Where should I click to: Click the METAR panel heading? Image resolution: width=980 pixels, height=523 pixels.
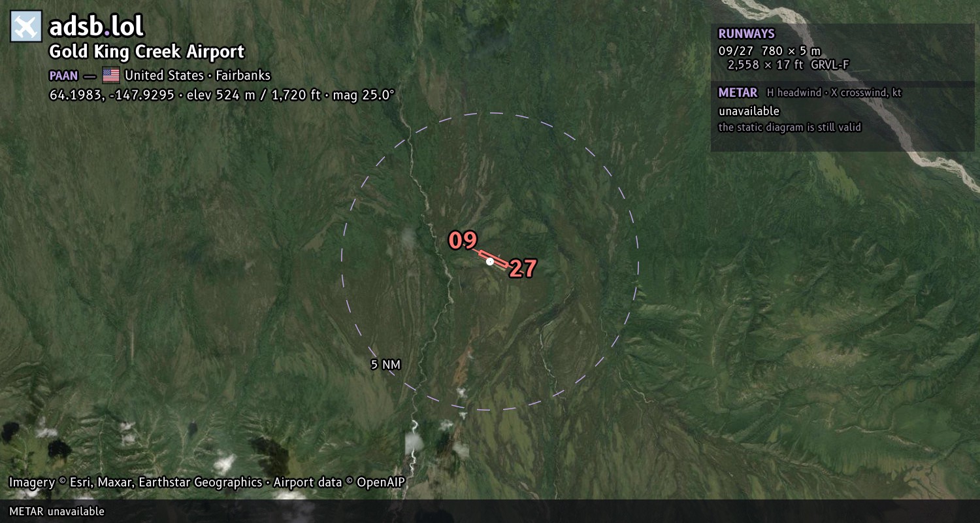(x=738, y=93)
